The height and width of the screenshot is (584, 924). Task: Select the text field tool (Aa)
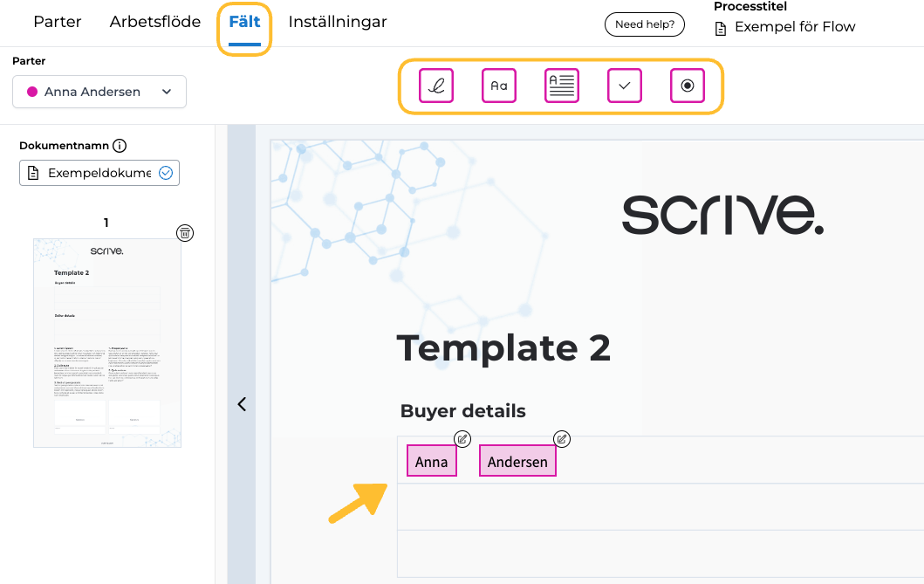tap(499, 86)
